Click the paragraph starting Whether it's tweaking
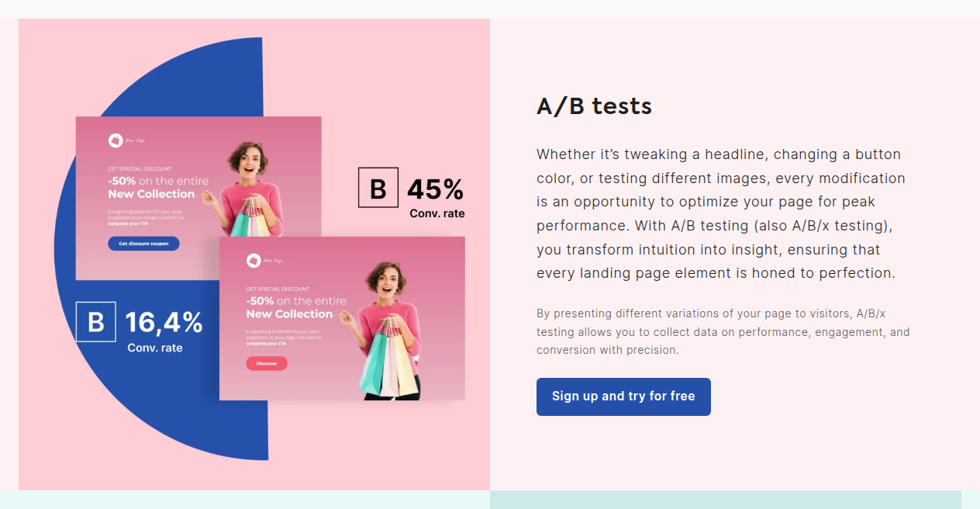 721,214
